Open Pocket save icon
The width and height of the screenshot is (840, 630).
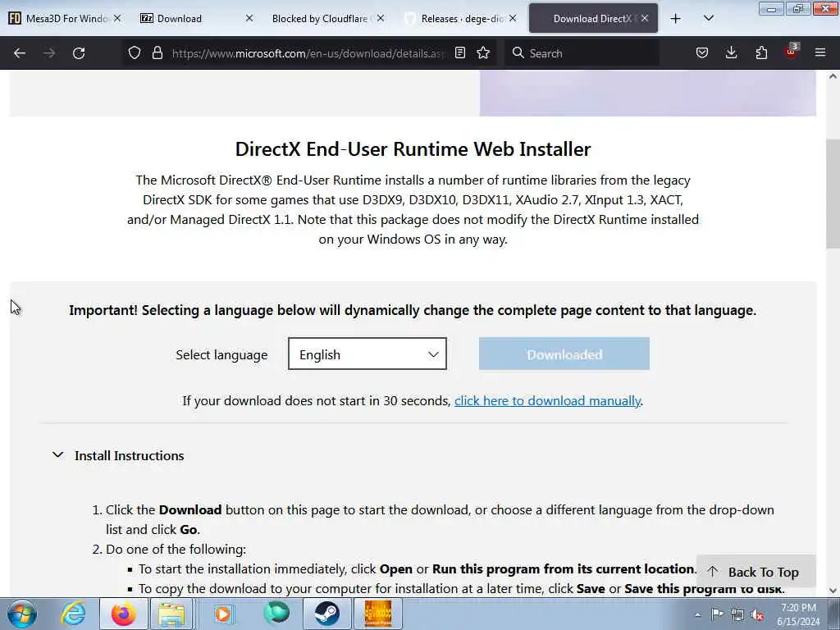[702, 53]
